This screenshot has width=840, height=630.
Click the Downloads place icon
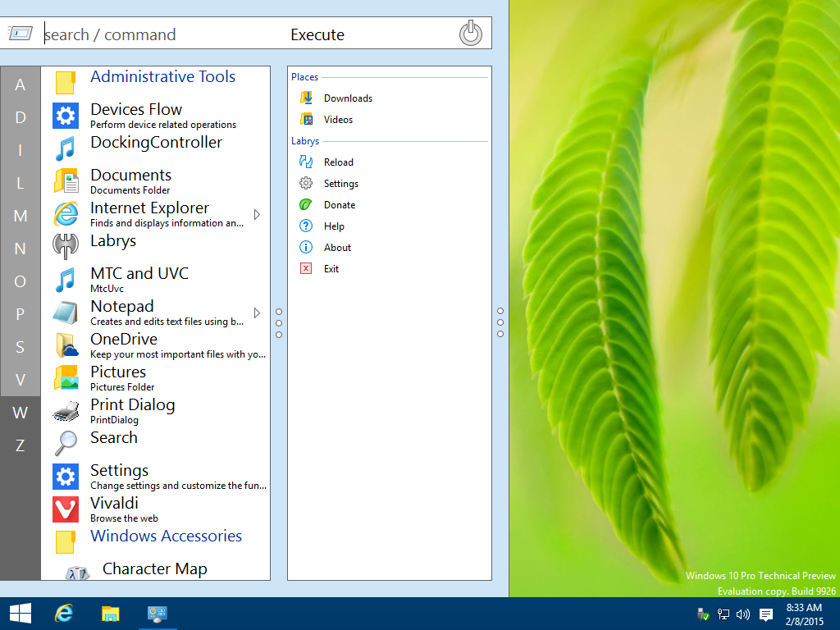307,98
